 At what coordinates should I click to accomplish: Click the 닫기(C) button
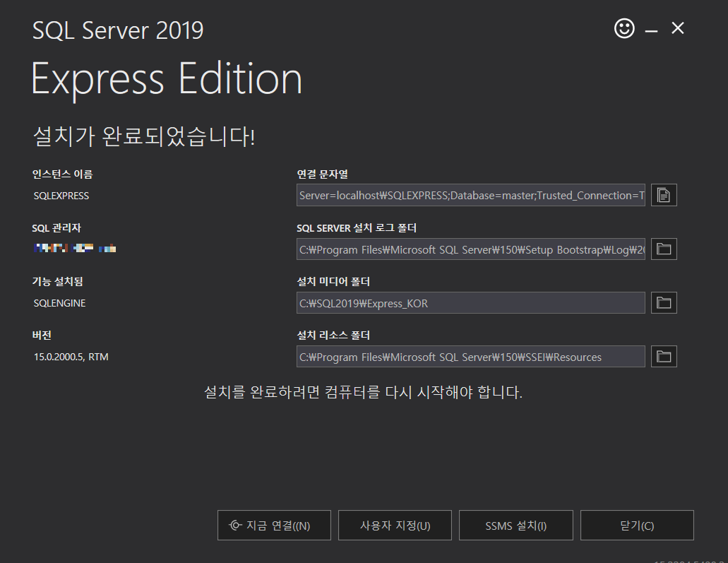tap(637, 526)
